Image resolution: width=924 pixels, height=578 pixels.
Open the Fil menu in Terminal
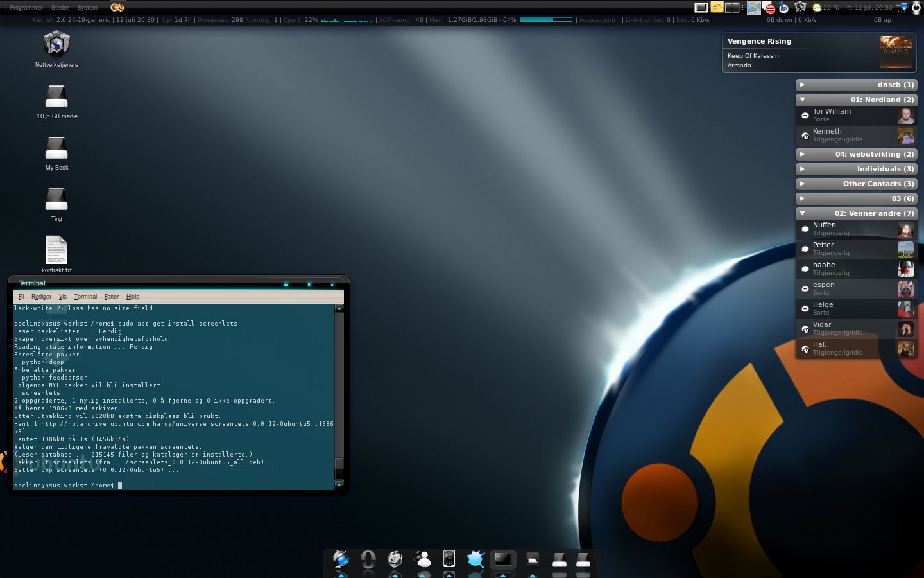click(21, 297)
